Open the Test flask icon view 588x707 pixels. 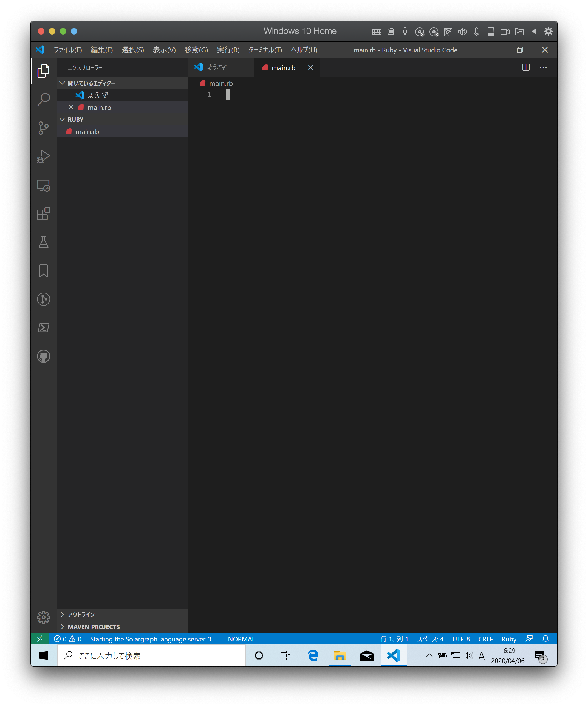[43, 242]
